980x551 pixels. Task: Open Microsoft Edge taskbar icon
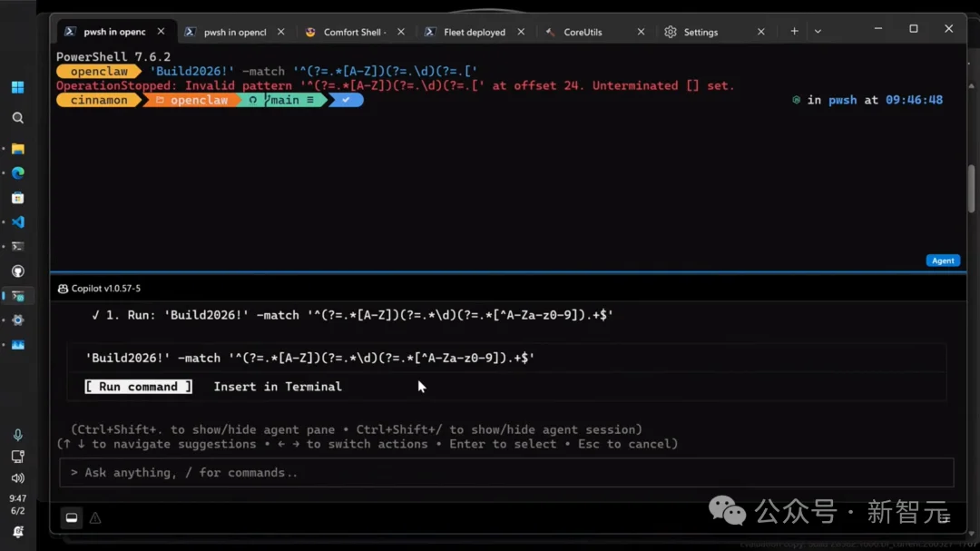pyautogui.click(x=17, y=172)
